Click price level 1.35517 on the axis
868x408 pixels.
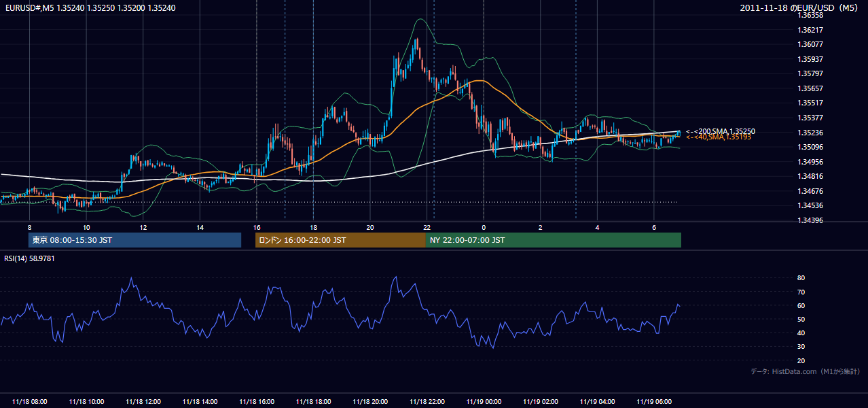(x=810, y=103)
